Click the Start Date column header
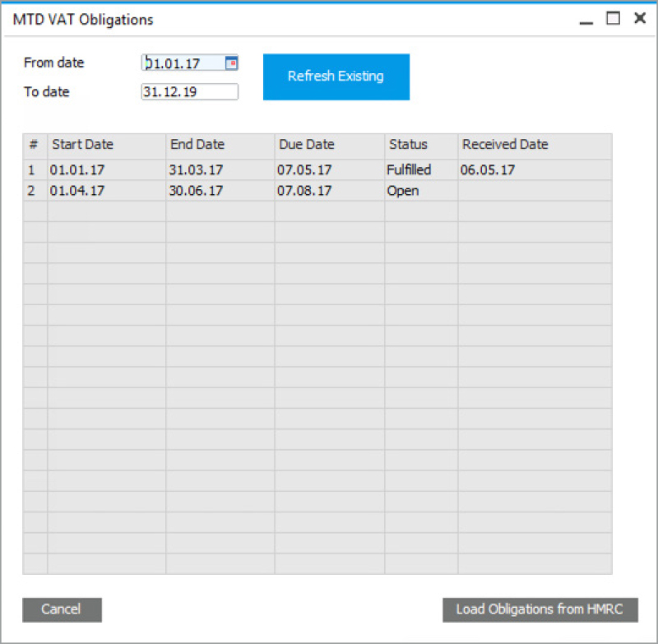 coord(106,145)
